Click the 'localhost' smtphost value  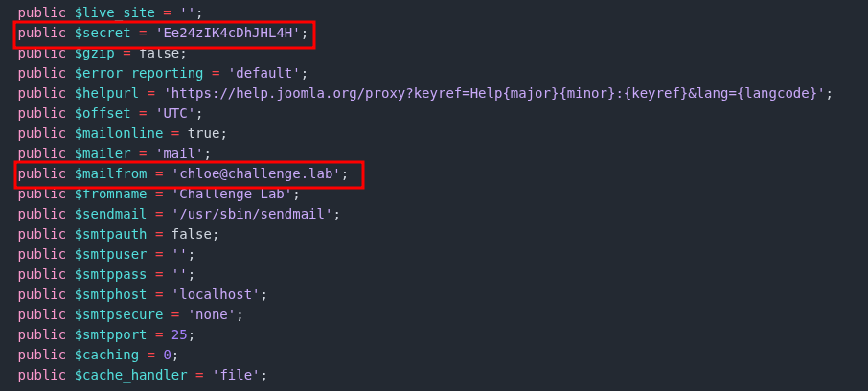point(219,294)
